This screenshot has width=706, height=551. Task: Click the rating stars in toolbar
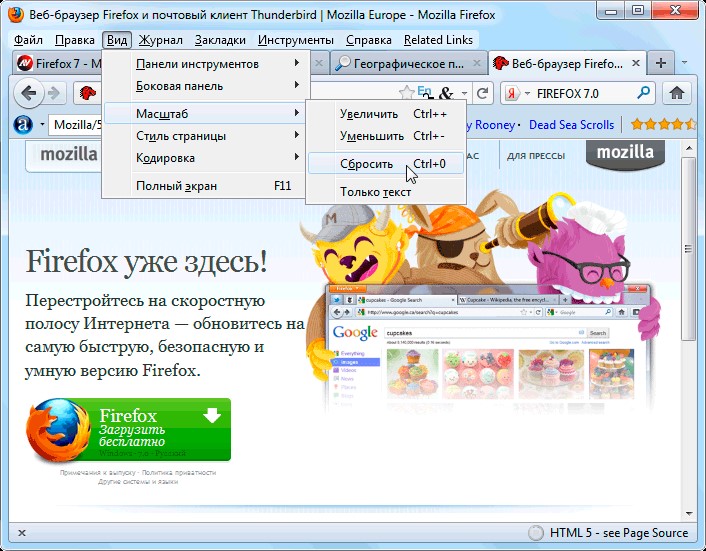tap(663, 124)
